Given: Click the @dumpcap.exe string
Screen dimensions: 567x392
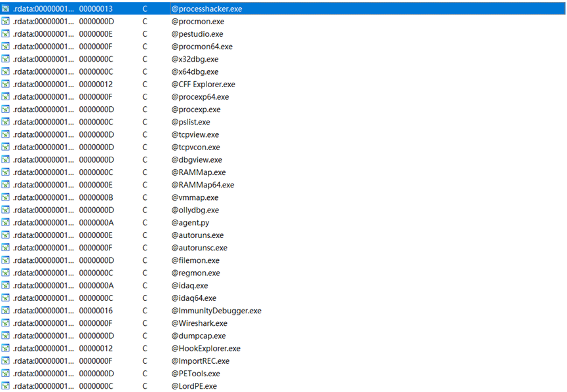Looking at the screenshot, I should 199,336.
